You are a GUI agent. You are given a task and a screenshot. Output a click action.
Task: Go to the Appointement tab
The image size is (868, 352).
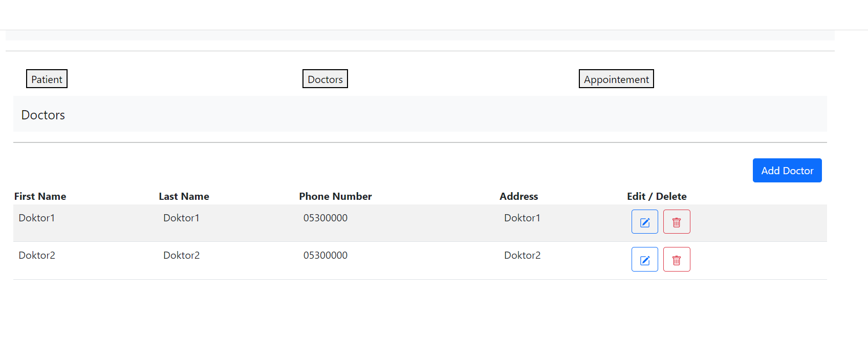point(616,79)
